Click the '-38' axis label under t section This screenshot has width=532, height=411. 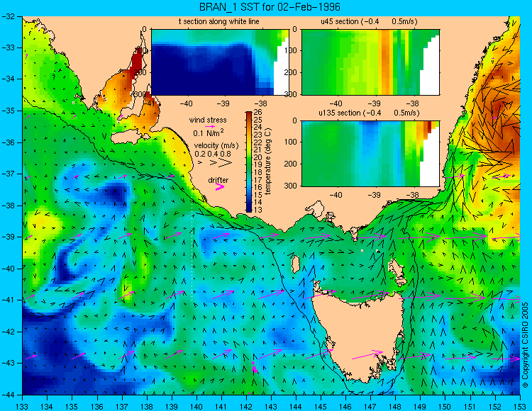tap(260, 103)
